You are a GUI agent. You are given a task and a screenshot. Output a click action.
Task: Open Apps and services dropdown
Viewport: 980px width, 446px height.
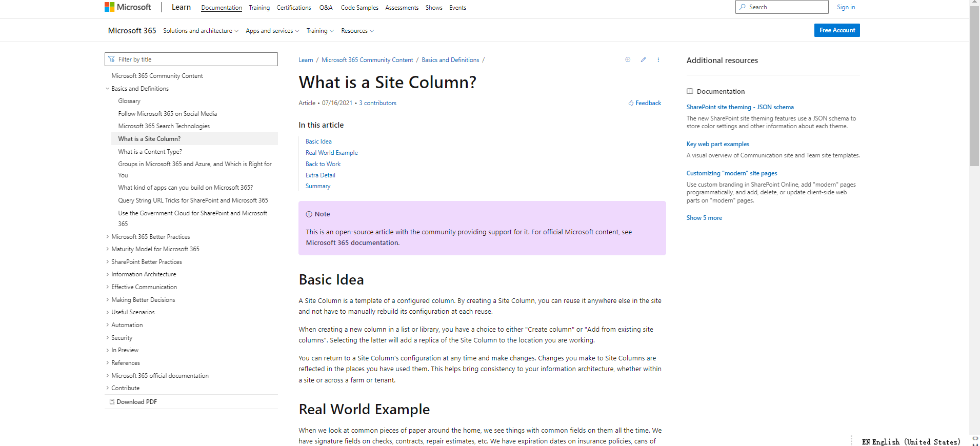(x=272, y=31)
